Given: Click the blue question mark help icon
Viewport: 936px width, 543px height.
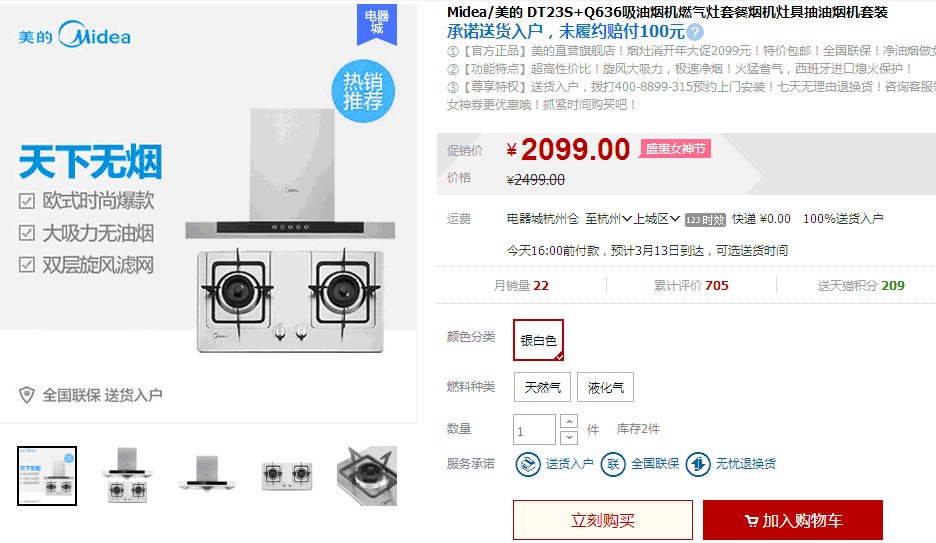Looking at the screenshot, I should click(695, 32).
